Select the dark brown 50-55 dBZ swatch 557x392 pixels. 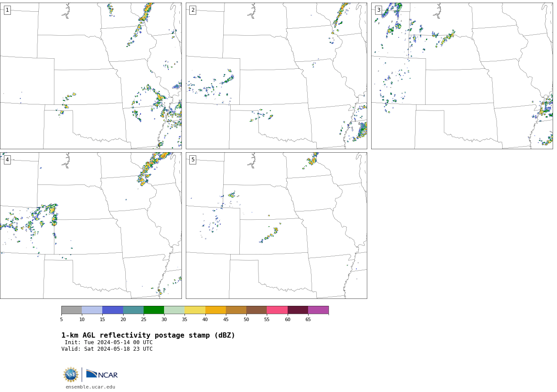(x=256, y=310)
